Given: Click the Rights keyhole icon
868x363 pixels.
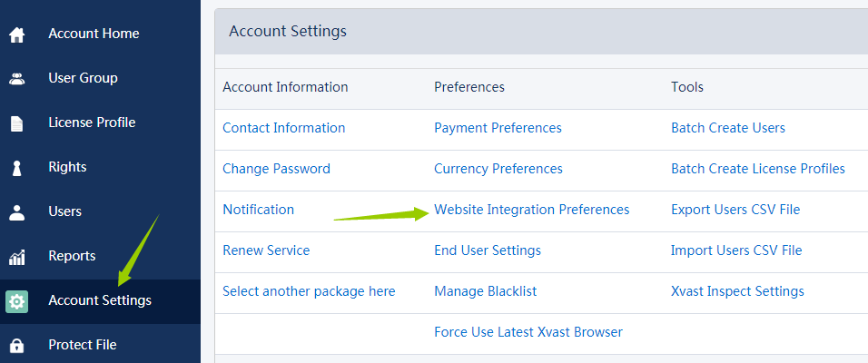Looking at the screenshot, I should (16, 168).
